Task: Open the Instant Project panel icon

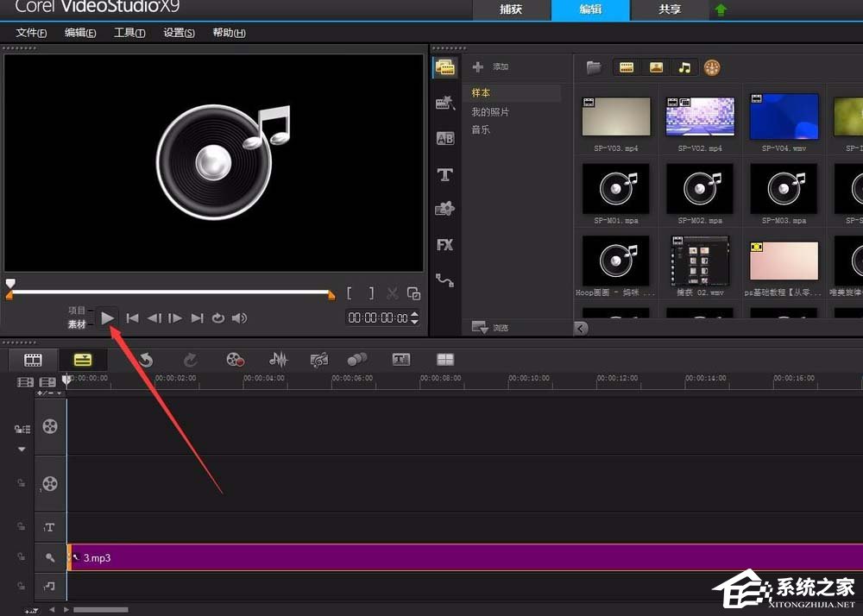Action: [x=444, y=103]
